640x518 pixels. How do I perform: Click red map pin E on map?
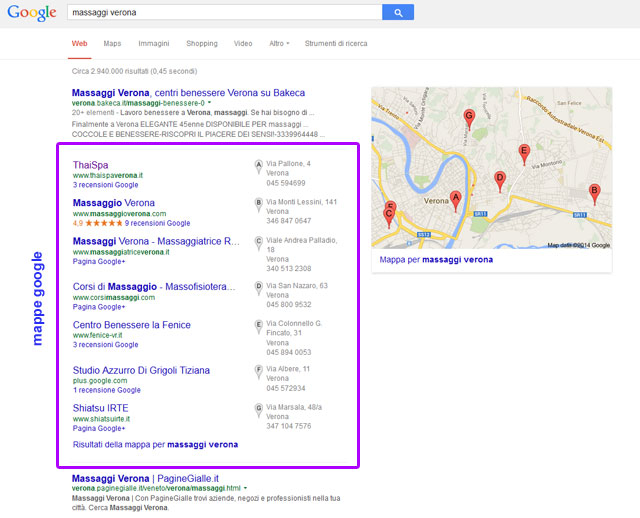(x=523, y=151)
